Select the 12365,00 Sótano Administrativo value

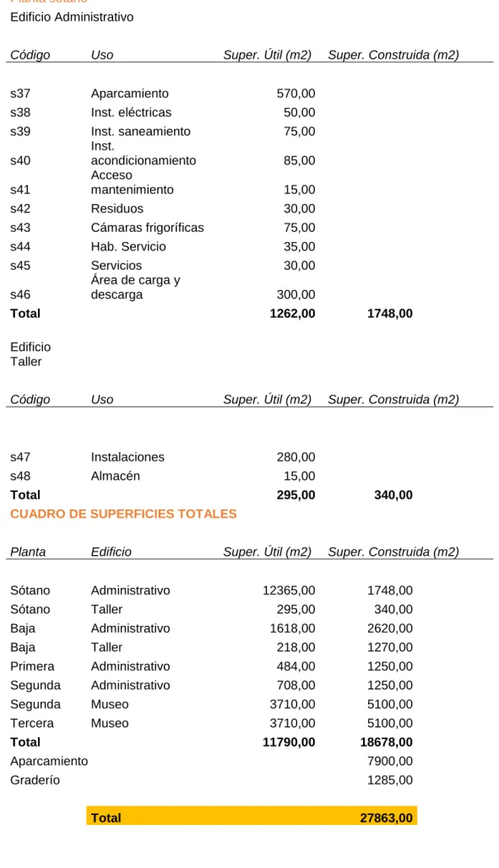point(289,590)
